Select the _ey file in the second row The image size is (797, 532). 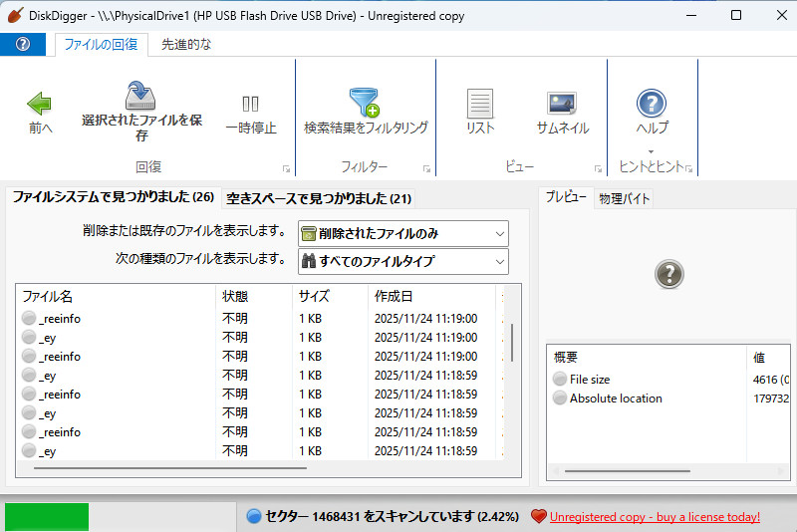pyautogui.click(x=262, y=338)
